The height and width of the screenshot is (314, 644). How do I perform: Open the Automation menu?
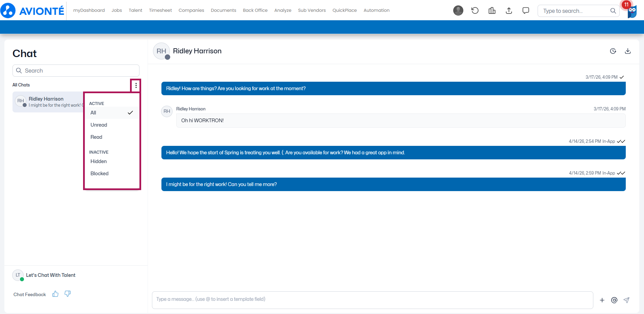coord(377,10)
